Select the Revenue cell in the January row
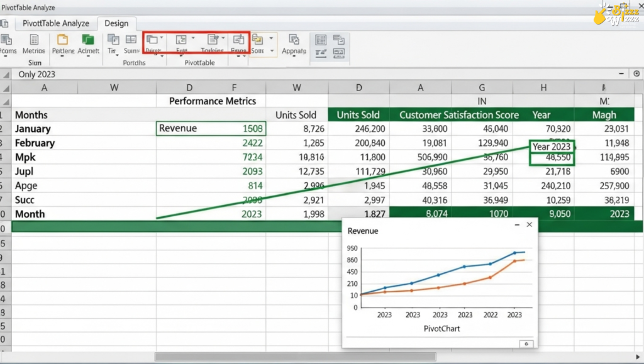This screenshot has width=644, height=364. click(211, 129)
